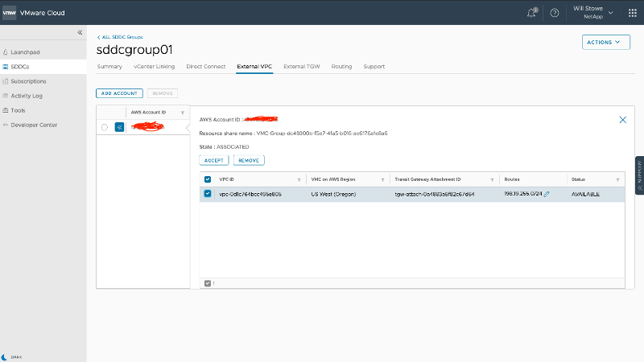Select the AWS account row radio button

105,127
